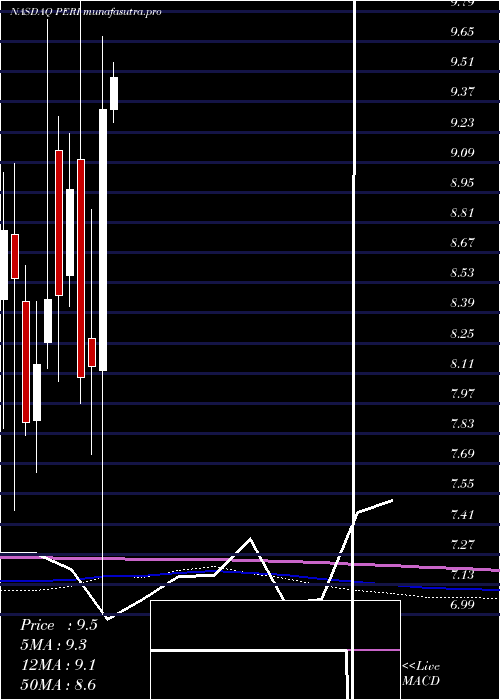Click the '<<Live MACD' label
The height and width of the screenshot is (700, 500).
pyautogui.click(x=421, y=674)
